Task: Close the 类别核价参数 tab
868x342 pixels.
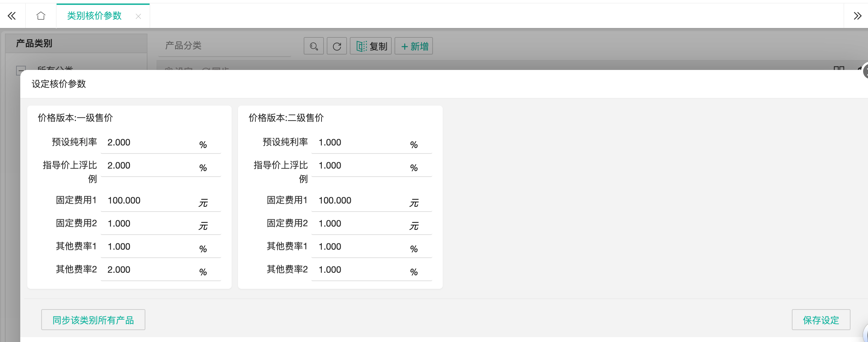Action: pyautogui.click(x=138, y=16)
